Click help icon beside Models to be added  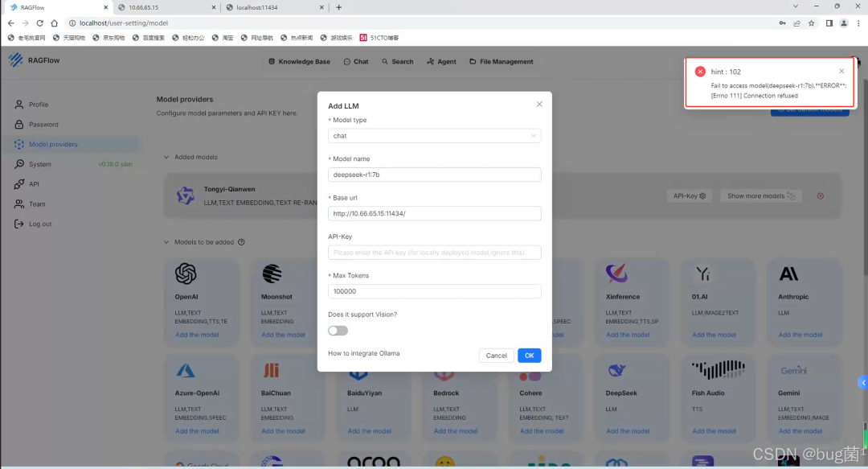coord(241,242)
